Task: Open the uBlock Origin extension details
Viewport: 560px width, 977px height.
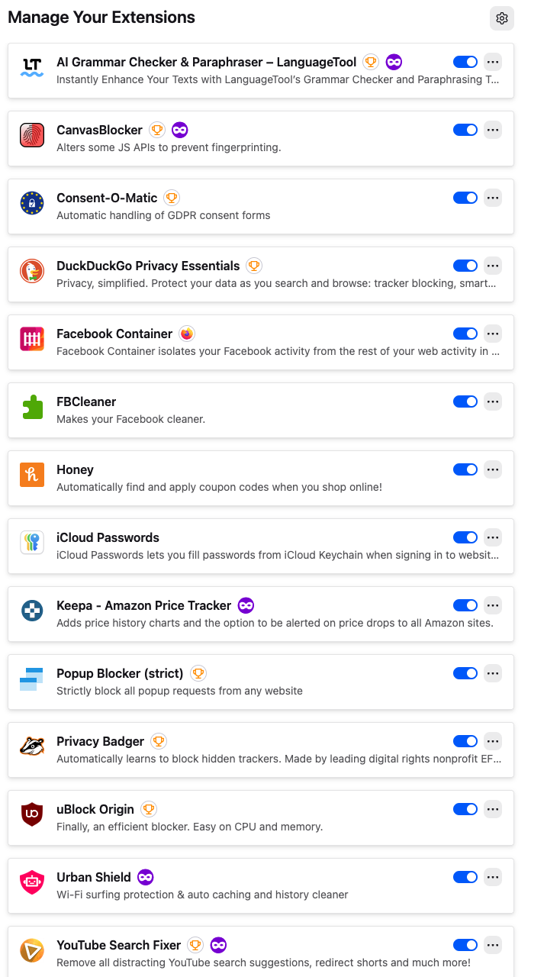Action: 95,809
